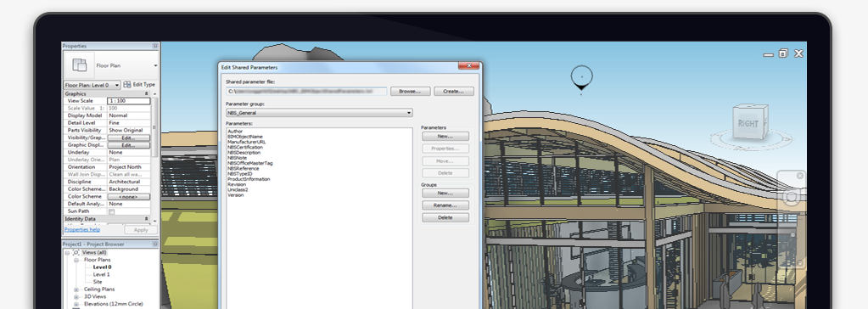This screenshot has width=868, height=309.
Task: Open the Properties help link
Action: 82,229
